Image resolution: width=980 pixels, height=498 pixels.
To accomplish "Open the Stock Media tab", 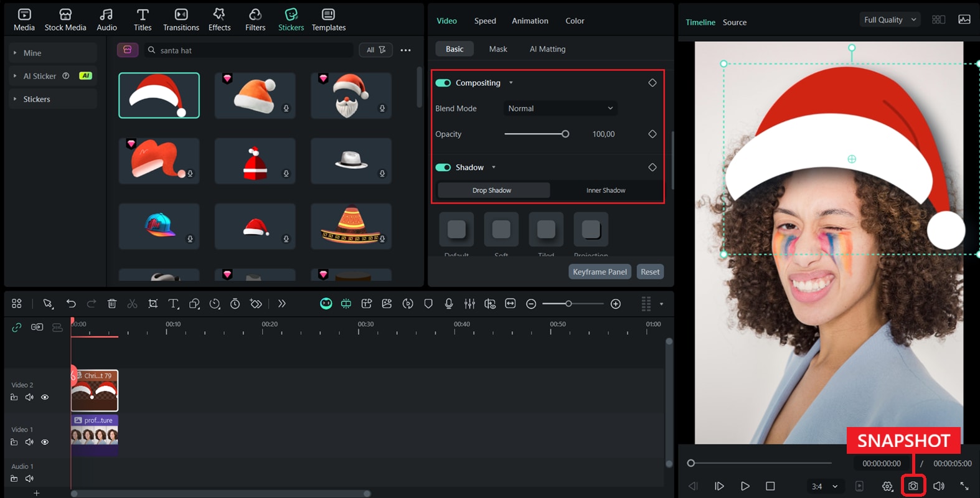I will 65,20.
